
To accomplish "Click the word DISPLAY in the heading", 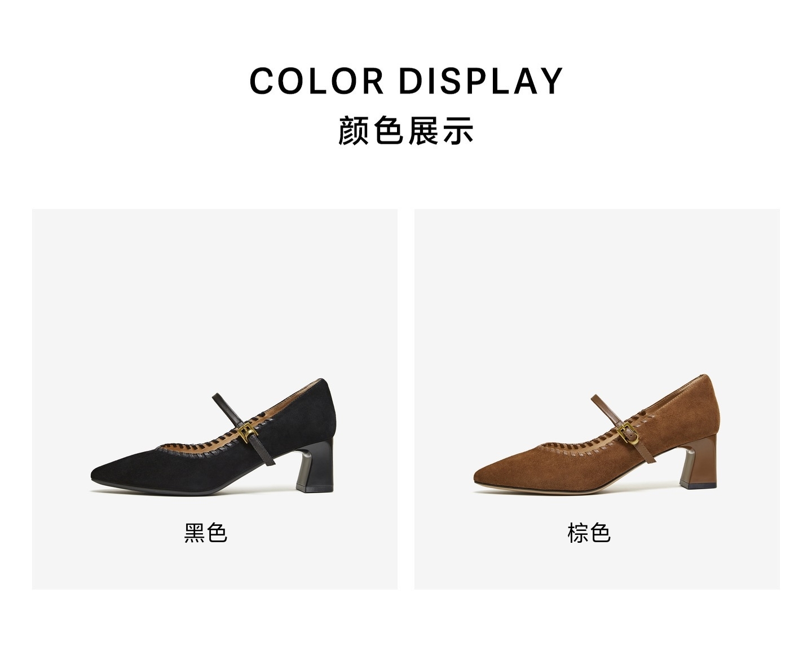I will coord(481,81).
